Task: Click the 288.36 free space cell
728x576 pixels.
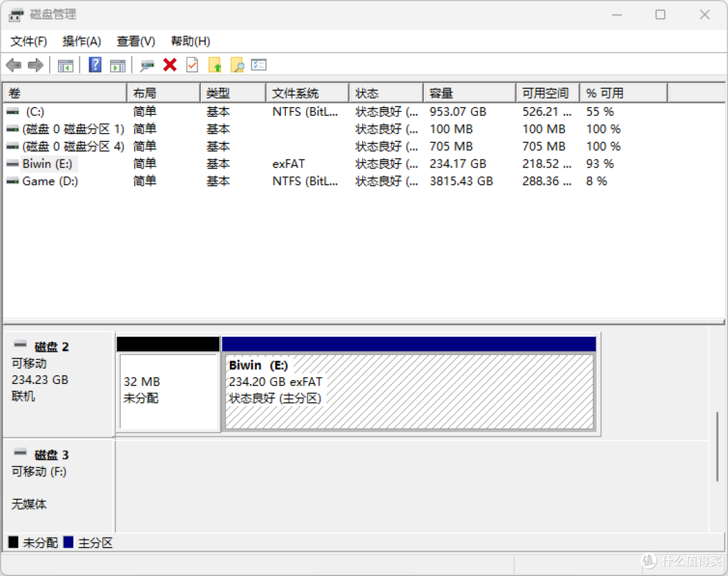Action: point(547,181)
